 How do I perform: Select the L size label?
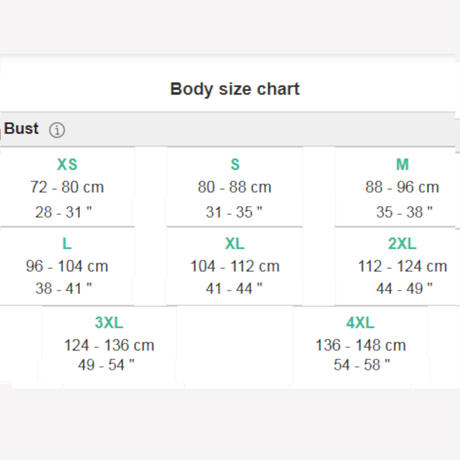(67, 244)
